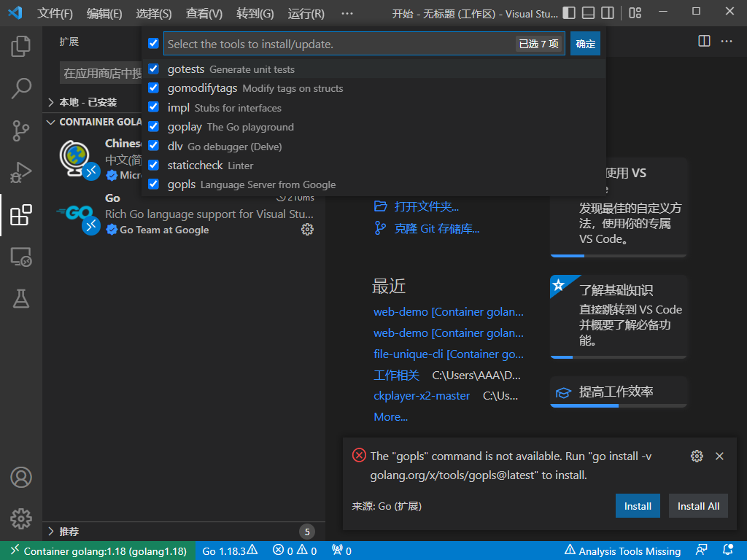The image size is (747, 560).
Task: Open the Remote Explorer icon
Action: (x=20, y=257)
